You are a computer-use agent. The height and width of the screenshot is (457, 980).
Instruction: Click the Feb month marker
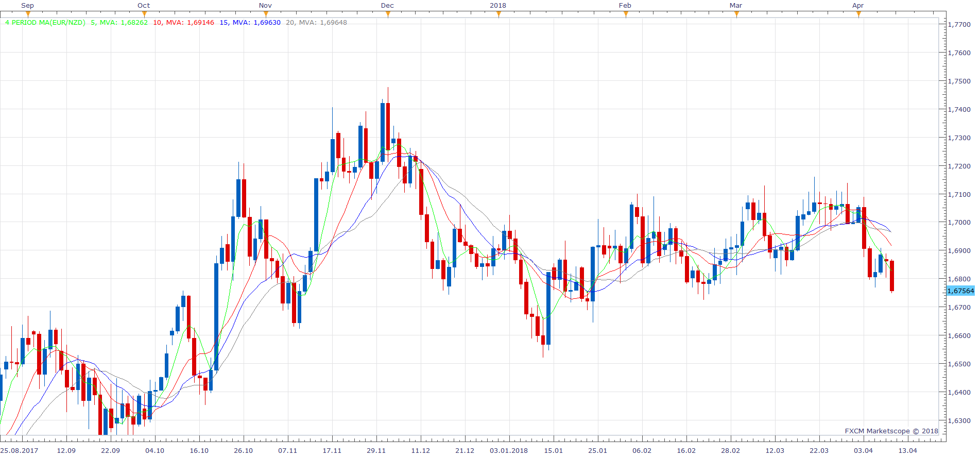point(625,6)
